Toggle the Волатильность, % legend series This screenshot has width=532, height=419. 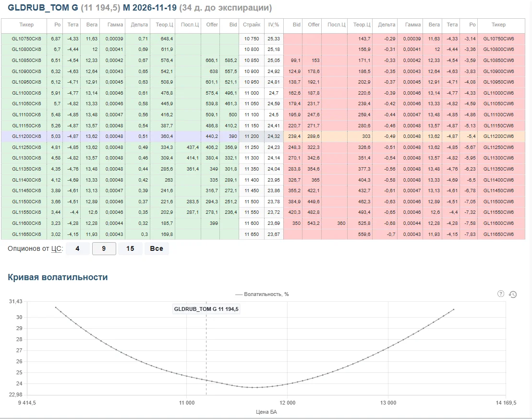tap(262, 294)
